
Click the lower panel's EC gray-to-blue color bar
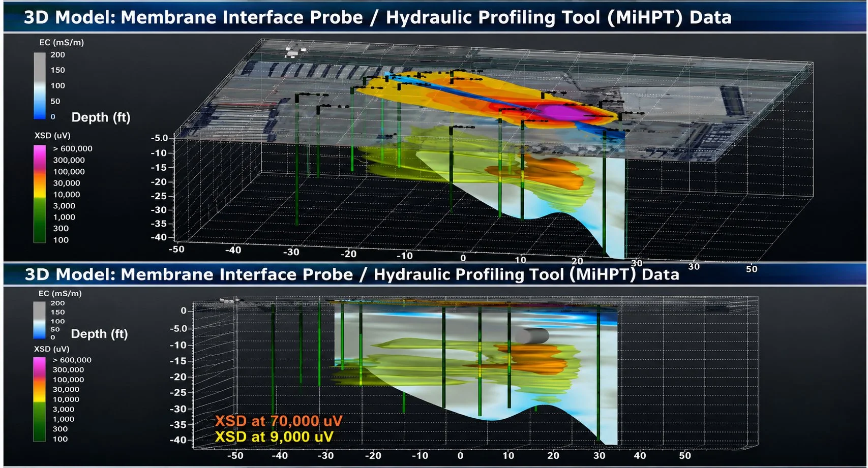click(39, 320)
